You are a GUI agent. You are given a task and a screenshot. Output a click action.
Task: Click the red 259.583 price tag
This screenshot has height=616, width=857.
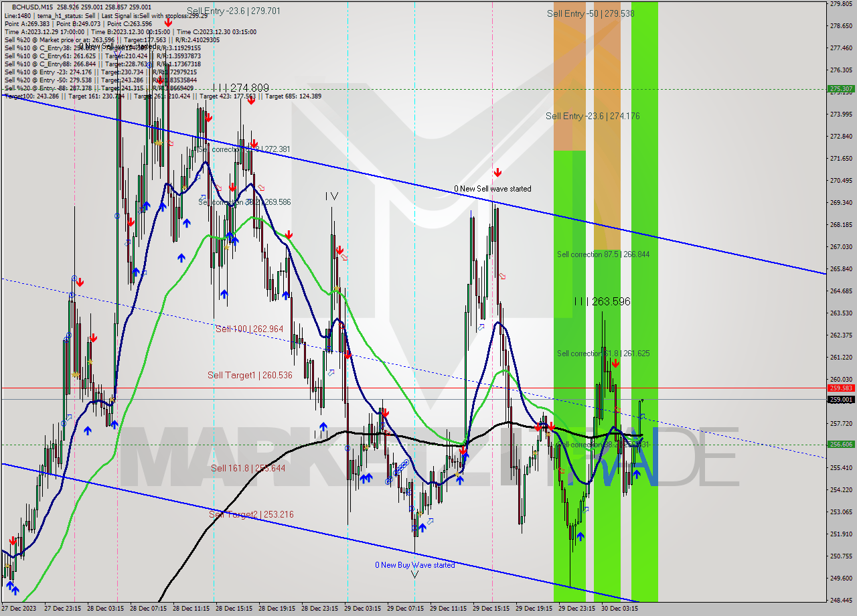pyautogui.click(x=841, y=388)
